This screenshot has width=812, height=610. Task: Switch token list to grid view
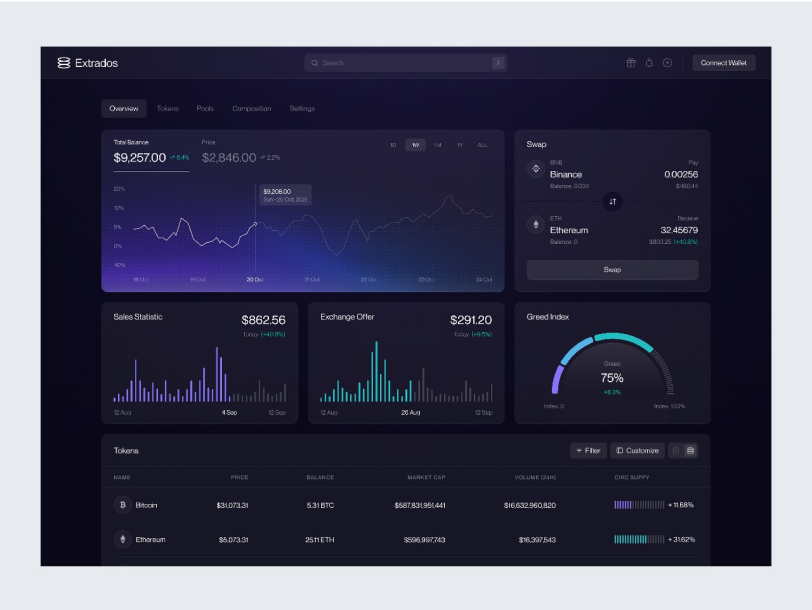click(676, 450)
